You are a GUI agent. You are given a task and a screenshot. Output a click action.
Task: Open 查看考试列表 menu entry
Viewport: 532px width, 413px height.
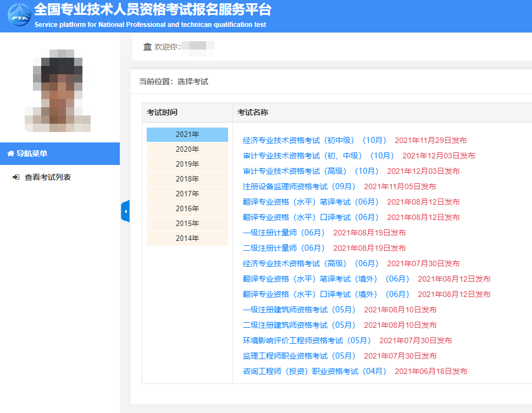(47, 177)
